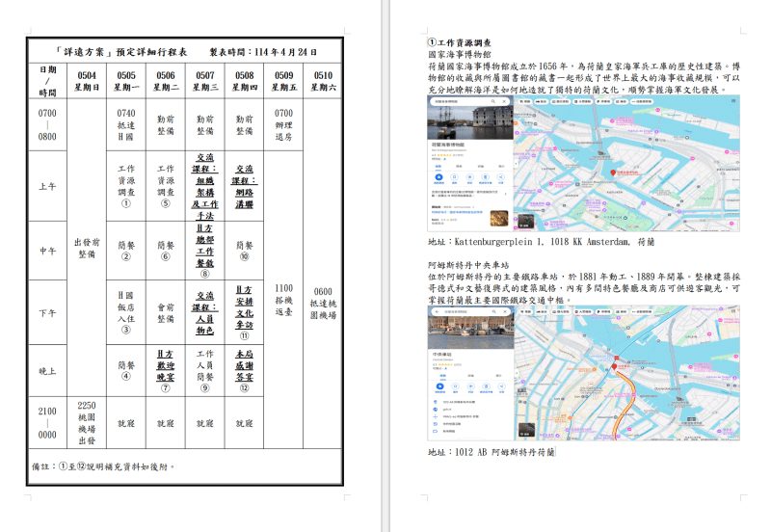Click the 本局感謝答宴⑫ cell
The image size is (771, 532).
click(x=245, y=371)
